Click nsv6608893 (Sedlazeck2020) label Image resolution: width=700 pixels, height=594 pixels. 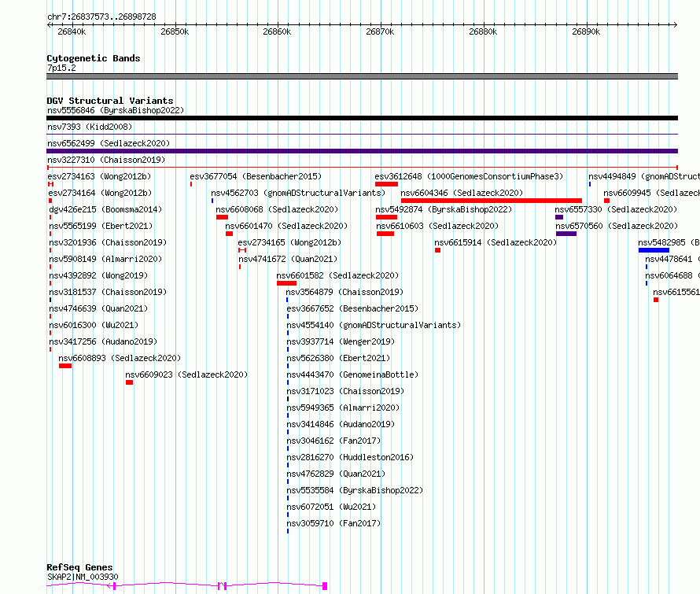[120, 358]
